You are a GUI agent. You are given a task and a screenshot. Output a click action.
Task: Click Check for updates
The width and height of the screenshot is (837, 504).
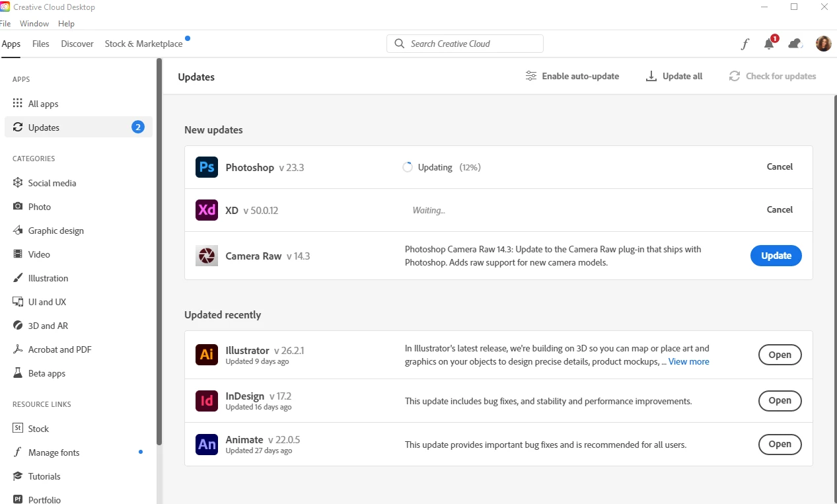[x=772, y=76]
